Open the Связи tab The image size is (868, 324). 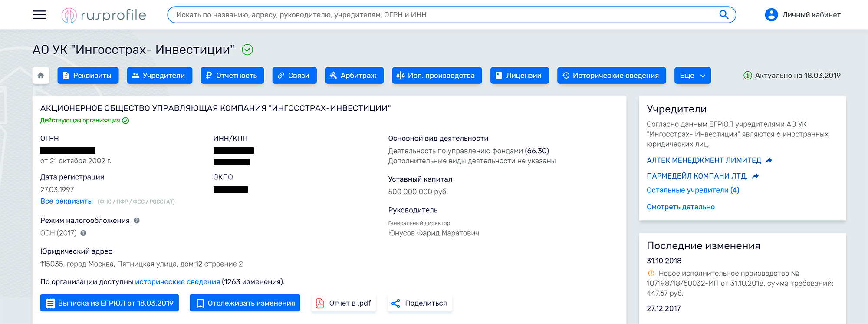pos(295,75)
